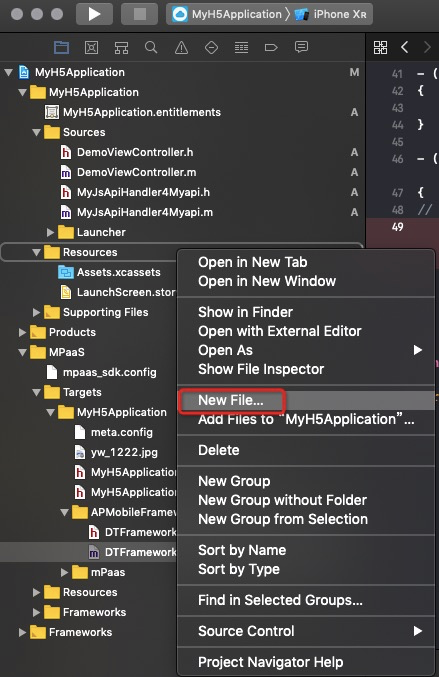
Task: Collapse the Targets group
Action: point(37,392)
